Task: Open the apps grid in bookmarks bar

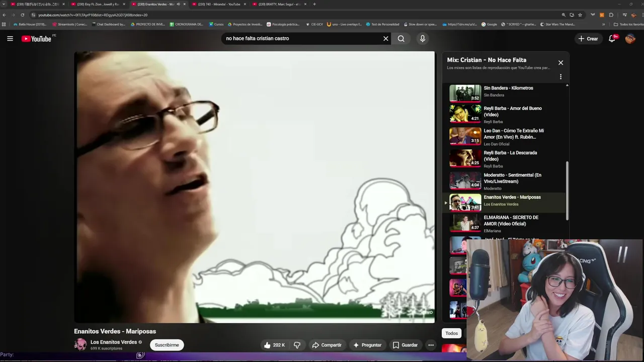Action: (x=4, y=24)
